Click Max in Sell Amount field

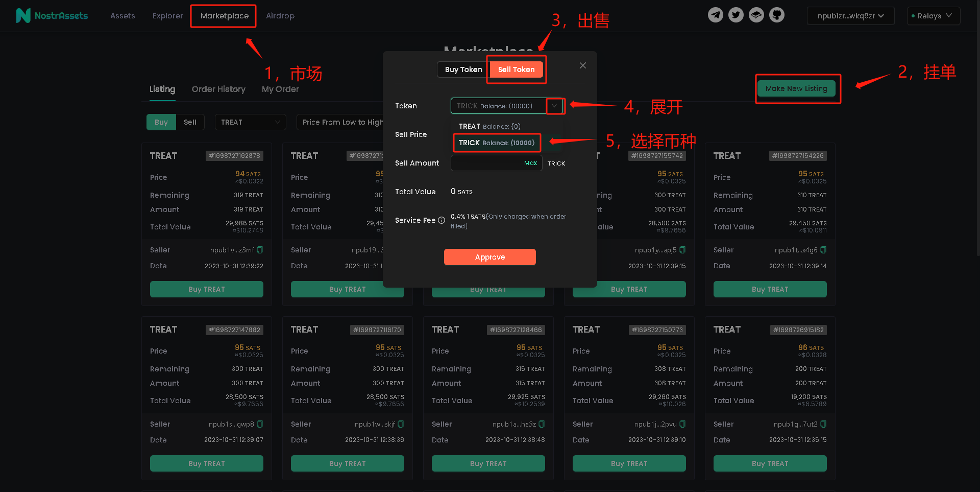530,163
